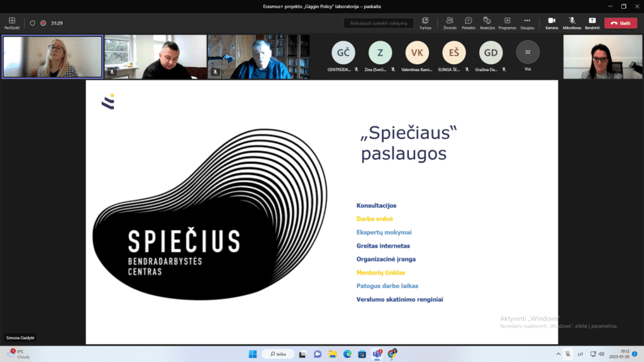
Task: Open Google Chrome from the taskbar
Action: (392, 354)
